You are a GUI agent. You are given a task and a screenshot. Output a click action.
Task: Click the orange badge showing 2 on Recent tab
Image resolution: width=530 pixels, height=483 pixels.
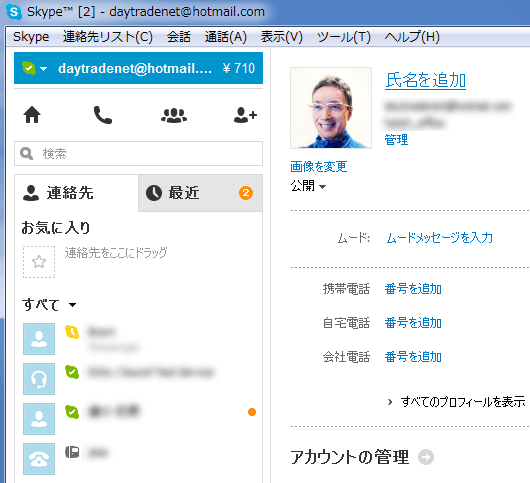246,193
